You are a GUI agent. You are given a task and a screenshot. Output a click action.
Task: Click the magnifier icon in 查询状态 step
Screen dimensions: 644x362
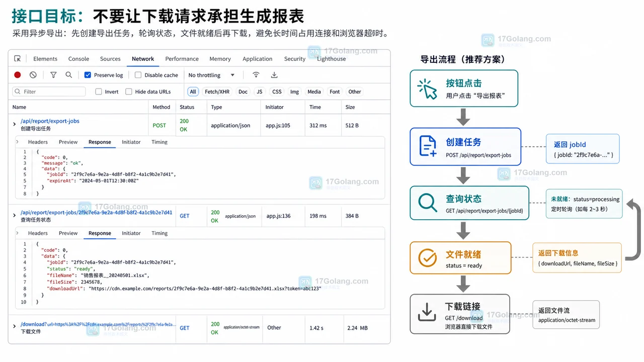(428, 203)
